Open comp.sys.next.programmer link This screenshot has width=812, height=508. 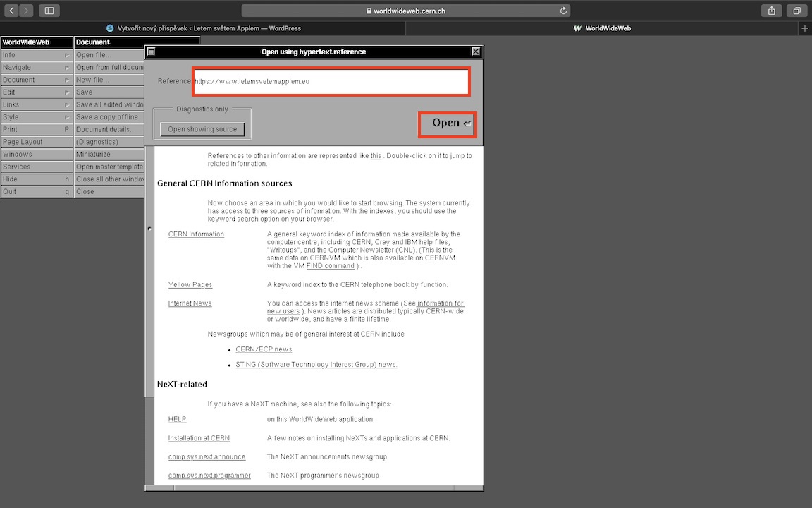click(209, 476)
